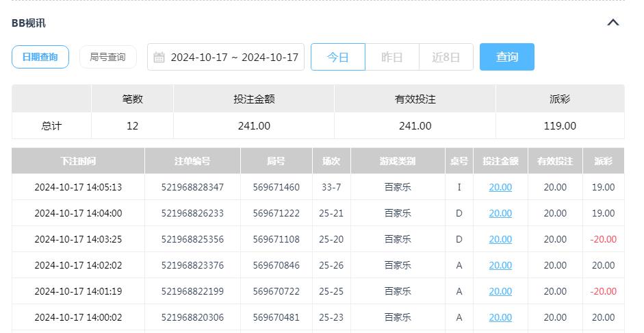Open 20.00 bet link for 14:02:02 row
644x333 pixels.
pos(500,265)
